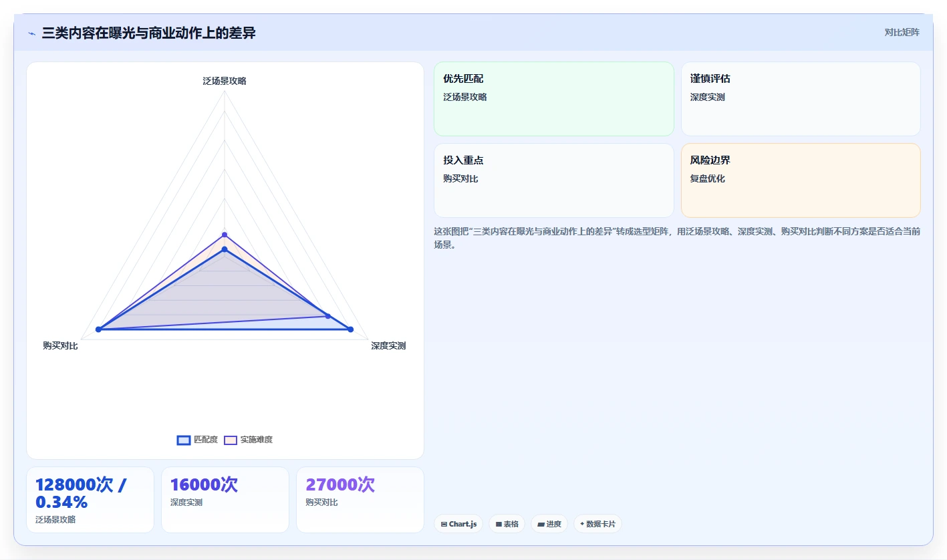This screenshot has height=560, width=947.
Task: Open the 谨慎评估 card
Action: pyautogui.click(x=801, y=99)
